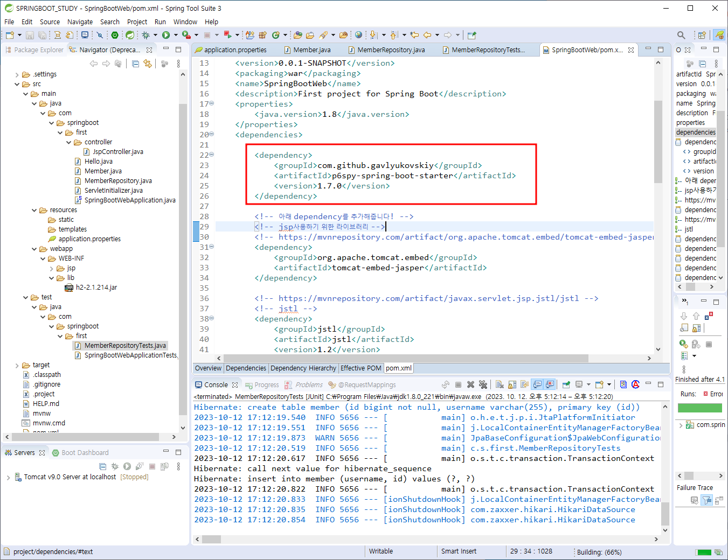Click the Spring perspective icon top right
Image resolution: width=728 pixels, height=560 pixels.
point(719,35)
